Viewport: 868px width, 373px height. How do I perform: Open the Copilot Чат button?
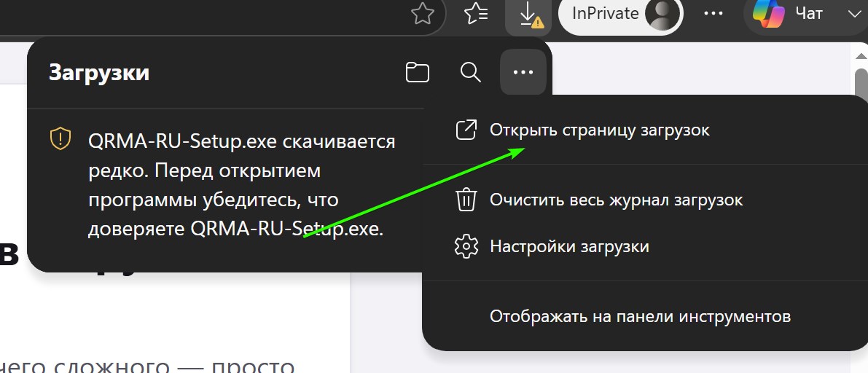click(788, 13)
